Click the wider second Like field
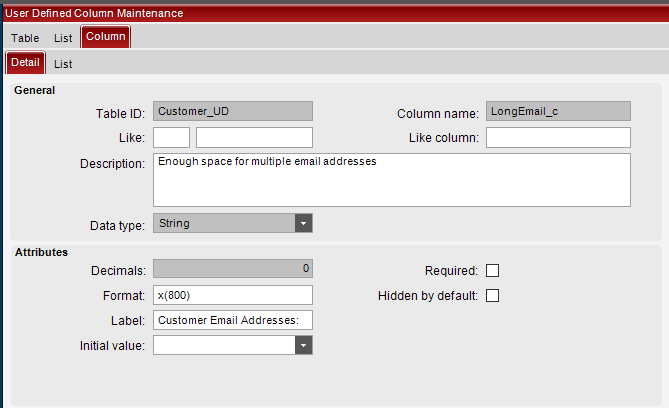The width and height of the screenshot is (669, 408). [254, 137]
